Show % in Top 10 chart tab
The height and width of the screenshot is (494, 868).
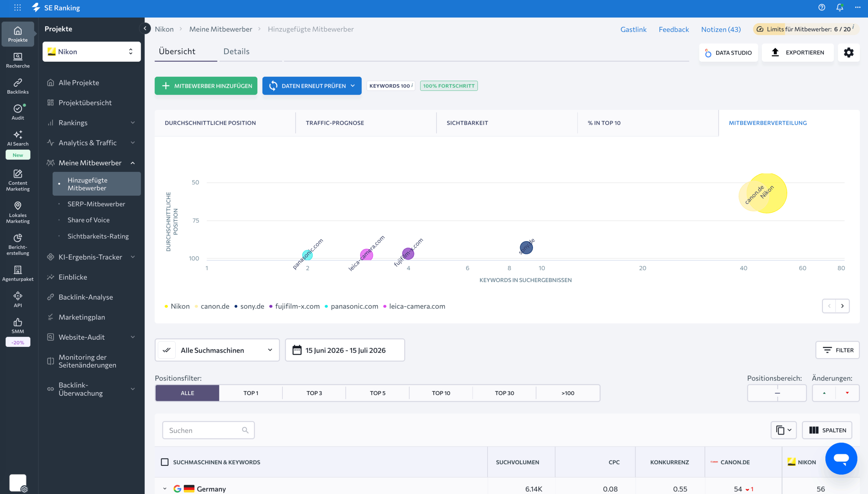pyautogui.click(x=648, y=123)
